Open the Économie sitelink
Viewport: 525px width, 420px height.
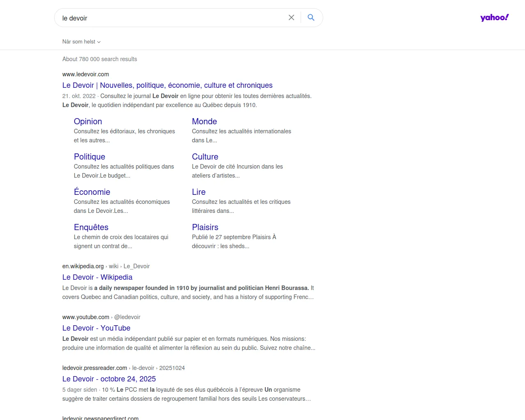tap(92, 192)
